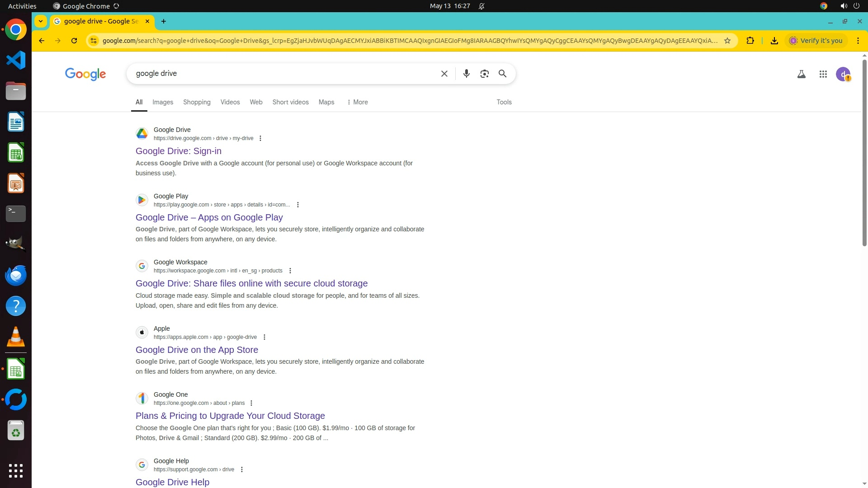Image resolution: width=868 pixels, height=488 pixels.
Task: View site information icon in address bar
Action: click(x=94, y=41)
